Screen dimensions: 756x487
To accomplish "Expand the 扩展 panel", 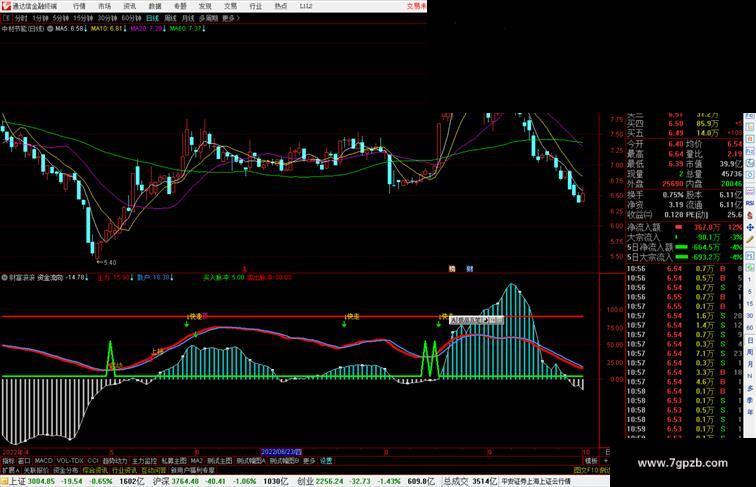I will [10, 470].
